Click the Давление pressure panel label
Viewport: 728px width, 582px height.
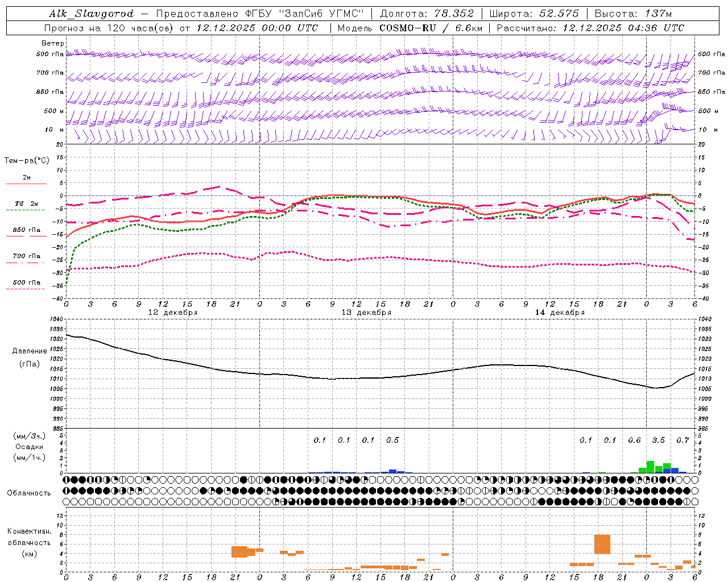point(30,351)
